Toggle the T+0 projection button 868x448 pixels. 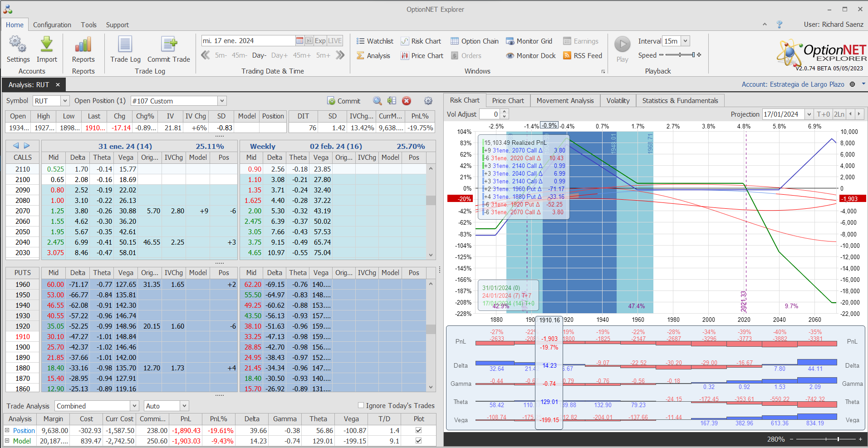[x=823, y=114]
